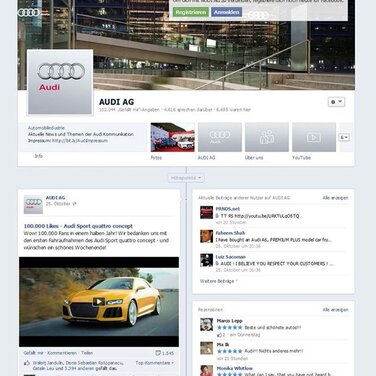Open the Fotos tab thumbnail
Viewport: 376px width, 376px height.
(x=172, y=137)
